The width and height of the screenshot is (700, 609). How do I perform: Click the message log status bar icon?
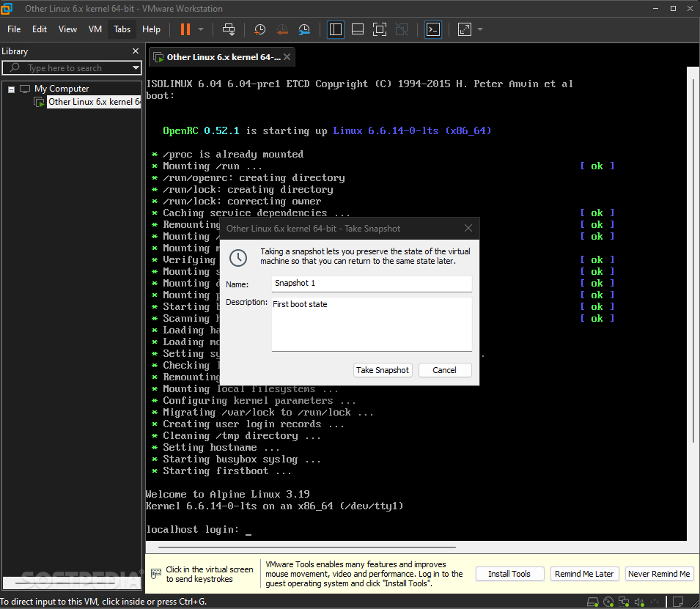[678, 602]
